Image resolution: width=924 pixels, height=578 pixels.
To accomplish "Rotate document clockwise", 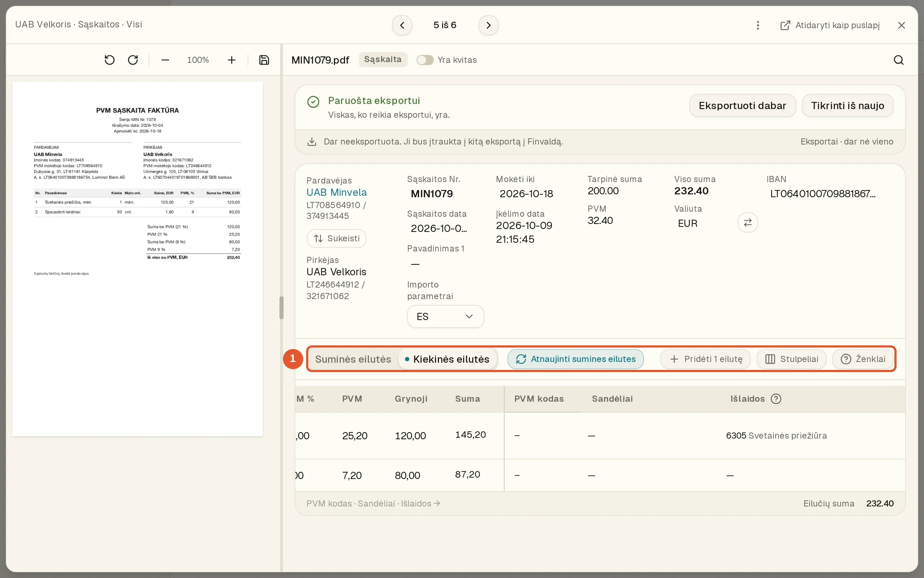I will 133,60.
